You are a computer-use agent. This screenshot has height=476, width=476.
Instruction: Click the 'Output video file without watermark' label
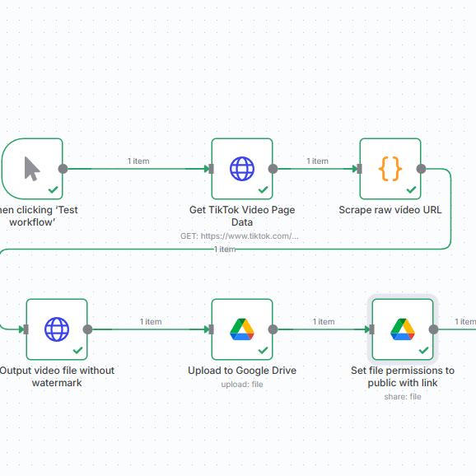pyautogui.click(x=57, y=376)
